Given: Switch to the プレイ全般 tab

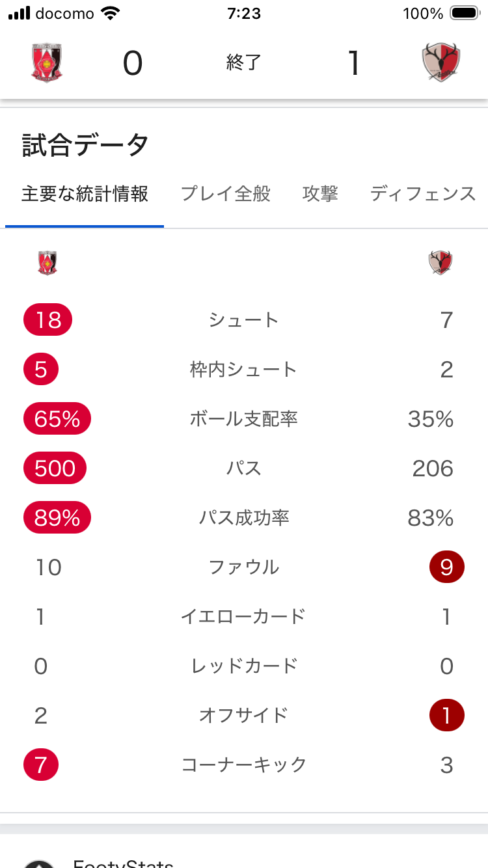Looking at the screenshot, I should [225, 194].
